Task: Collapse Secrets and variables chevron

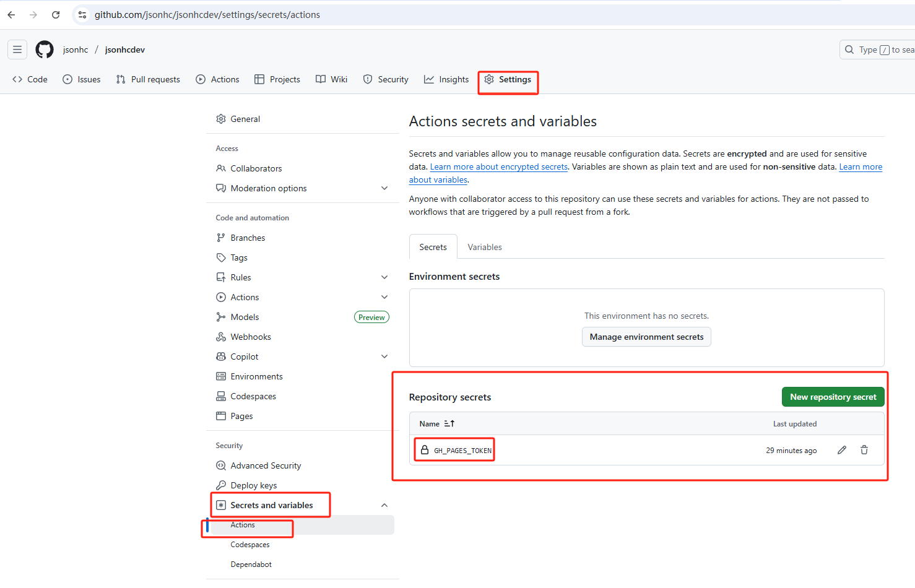Action: coord(384,505)
